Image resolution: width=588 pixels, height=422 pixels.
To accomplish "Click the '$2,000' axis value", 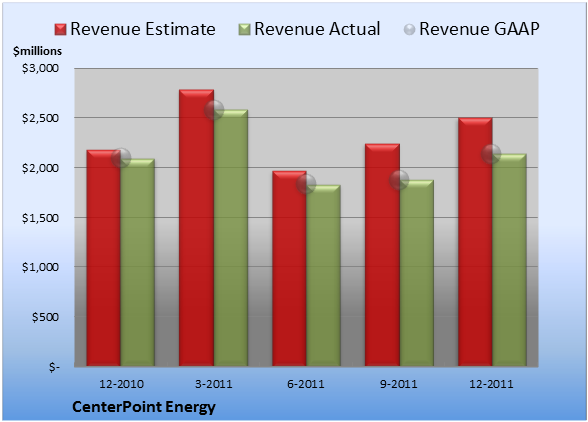I will pyautogui.click(x=40, y=168).
